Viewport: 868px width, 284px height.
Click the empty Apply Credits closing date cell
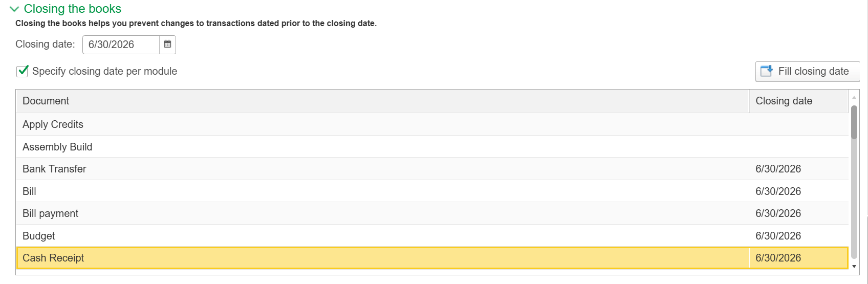point(799,124)
